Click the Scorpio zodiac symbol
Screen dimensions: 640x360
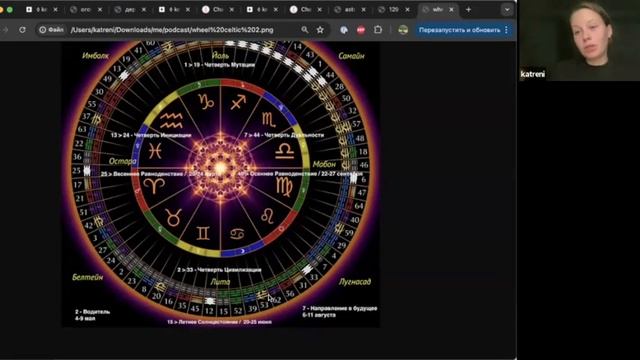269,120
